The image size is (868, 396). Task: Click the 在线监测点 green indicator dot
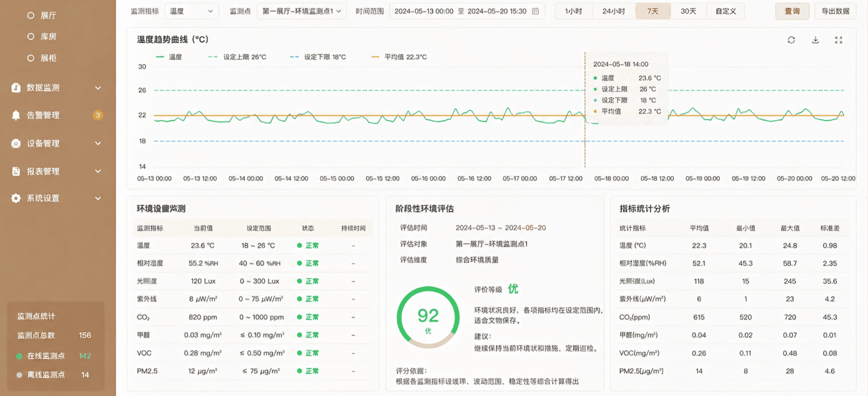click(x=19, y=356)
